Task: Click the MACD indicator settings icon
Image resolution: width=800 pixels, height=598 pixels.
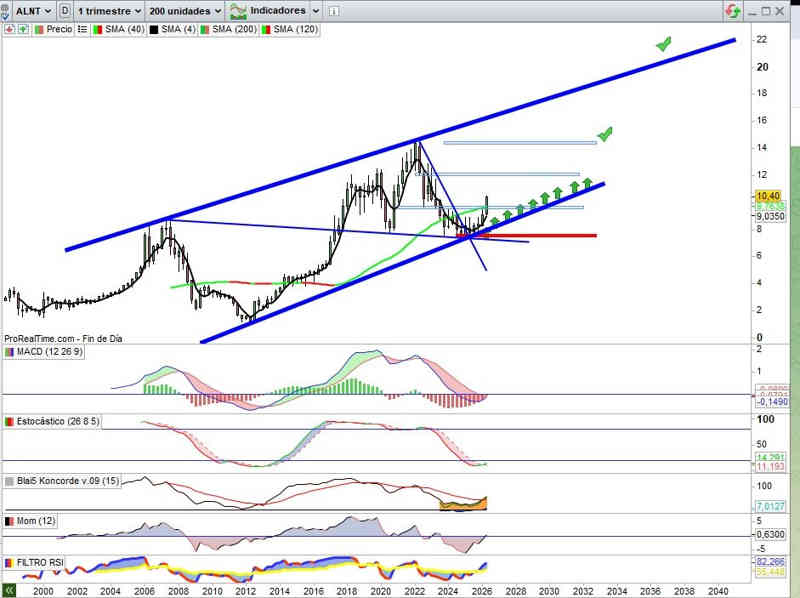Action: (x=10, y=352)
